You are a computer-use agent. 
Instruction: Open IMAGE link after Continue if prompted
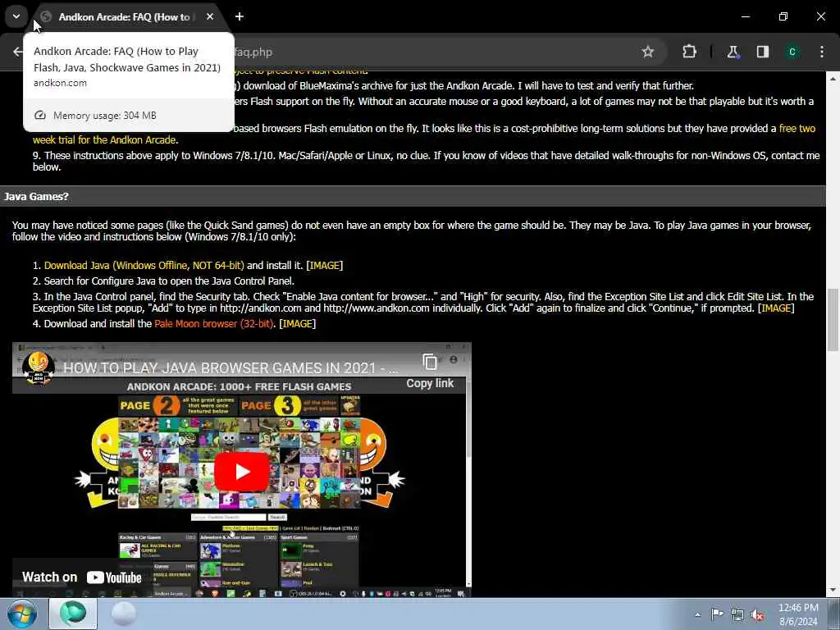click(776, 308)
